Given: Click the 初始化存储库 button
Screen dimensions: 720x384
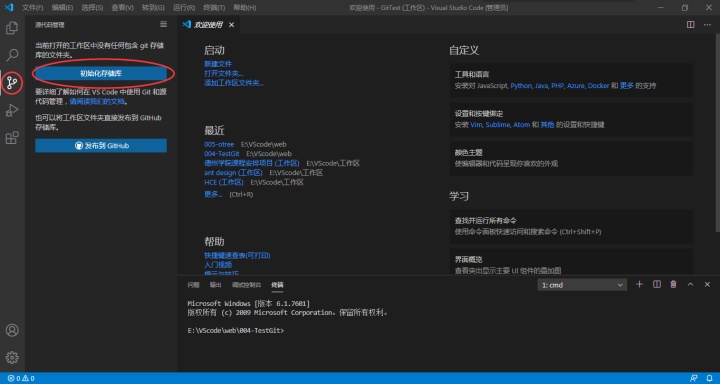Looking at the screenshot, I should [x=101, y=73].
